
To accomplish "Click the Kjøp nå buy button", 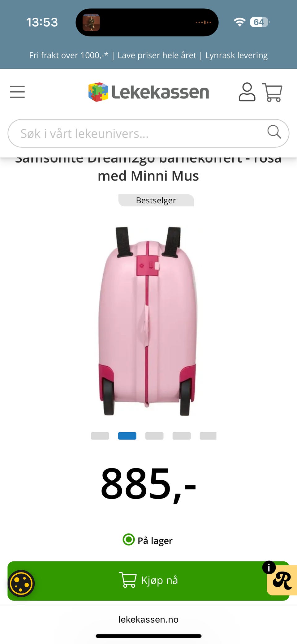I will point(148,581).
